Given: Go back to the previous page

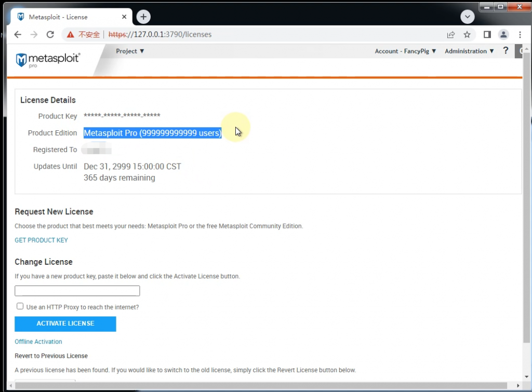Looking at the screenshot, I should tap(18, 34).
